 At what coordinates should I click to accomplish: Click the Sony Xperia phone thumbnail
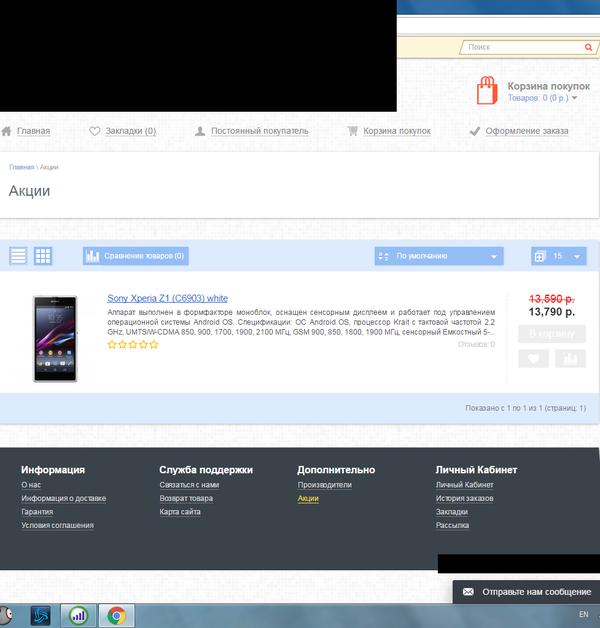coord(54,338)
